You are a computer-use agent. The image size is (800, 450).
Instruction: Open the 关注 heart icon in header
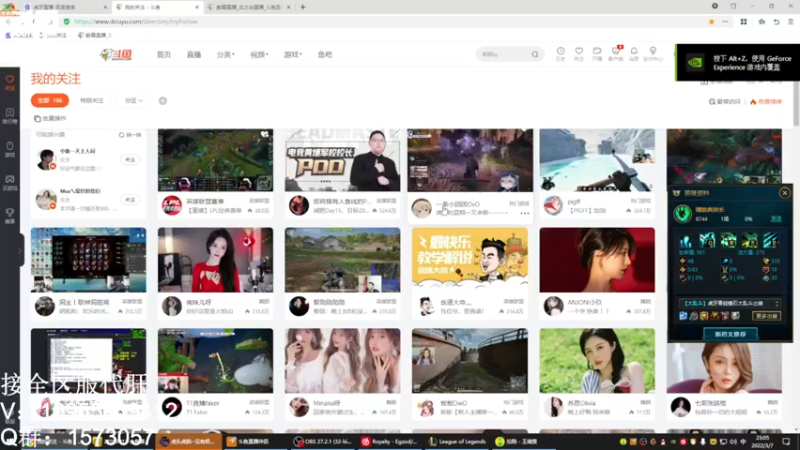tap(579, 54)
